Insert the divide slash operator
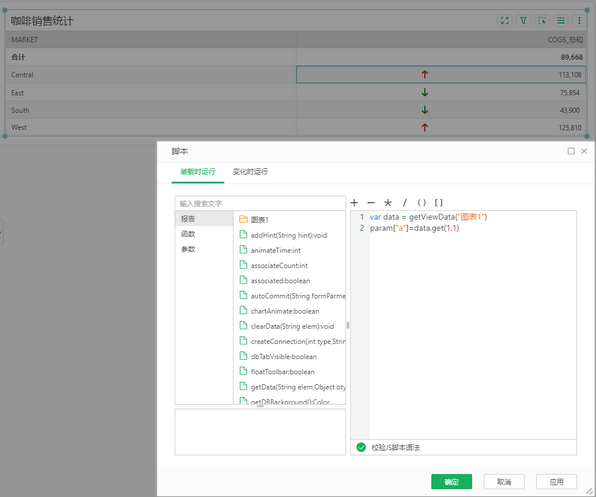The image size is (596, 497). (404, 203)
